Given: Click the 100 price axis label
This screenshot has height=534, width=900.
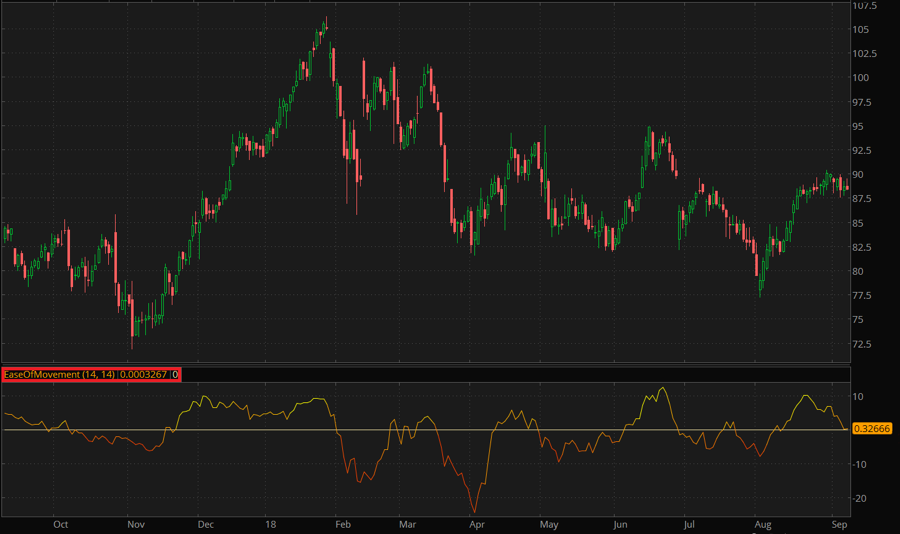Looking at the screenshot, I should point(861,78).
